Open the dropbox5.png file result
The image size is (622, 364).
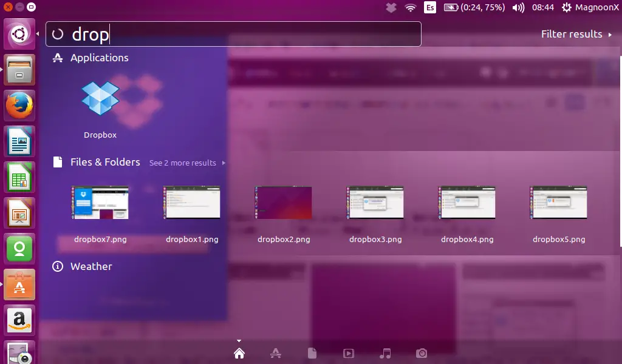coord(559,214)
